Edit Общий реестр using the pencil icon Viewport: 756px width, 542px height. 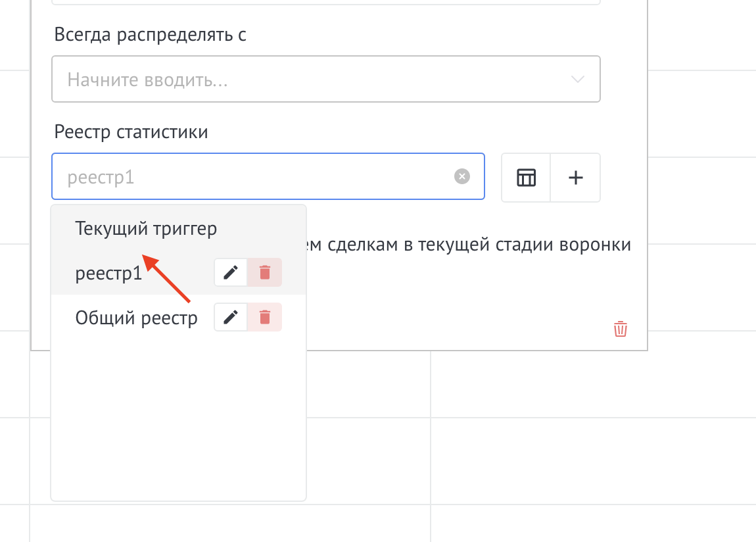[x=231, y=317]
